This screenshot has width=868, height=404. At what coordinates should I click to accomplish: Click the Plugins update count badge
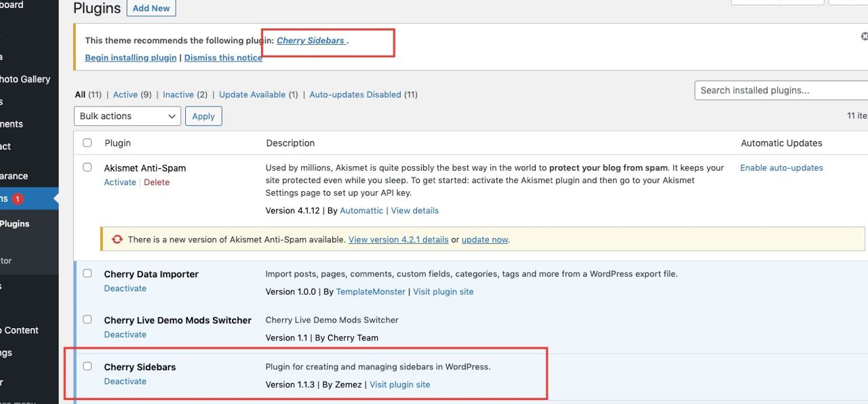click(18, 199)
